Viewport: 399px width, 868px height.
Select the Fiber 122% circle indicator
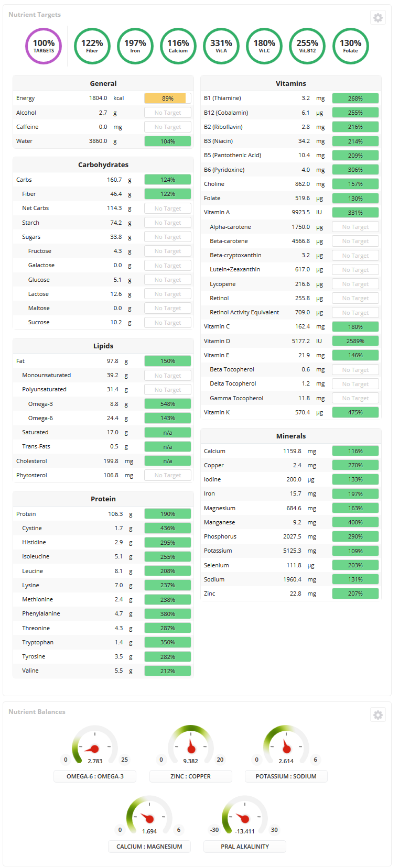92,46
